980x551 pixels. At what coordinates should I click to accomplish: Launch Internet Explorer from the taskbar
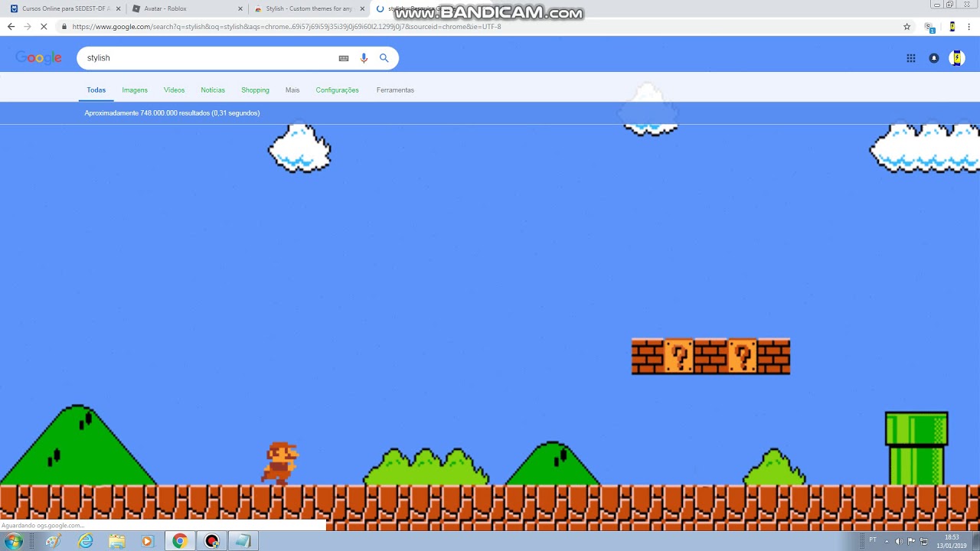86,541
